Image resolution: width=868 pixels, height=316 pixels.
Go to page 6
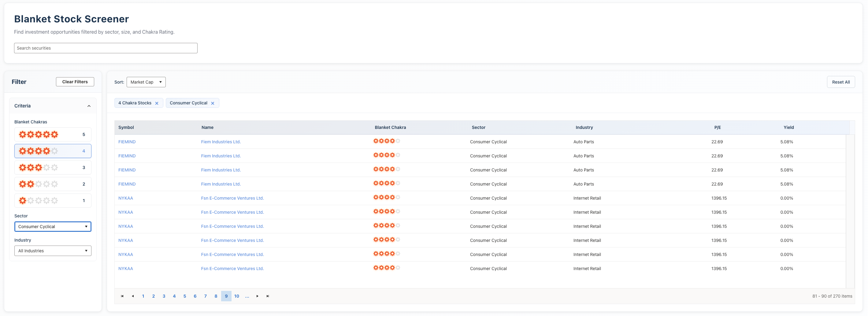point(195,296)
